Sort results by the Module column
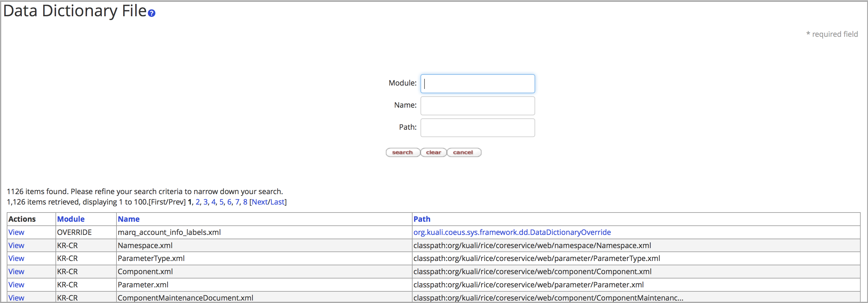Screen dimensions: 868x303 click(x=71, y=219)
